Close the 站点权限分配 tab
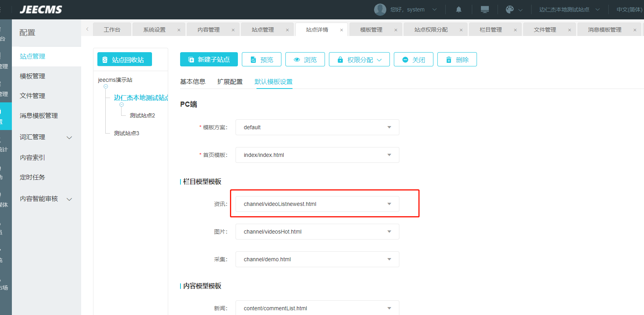Viewport: 644px width, 315px height. (461, 30)
